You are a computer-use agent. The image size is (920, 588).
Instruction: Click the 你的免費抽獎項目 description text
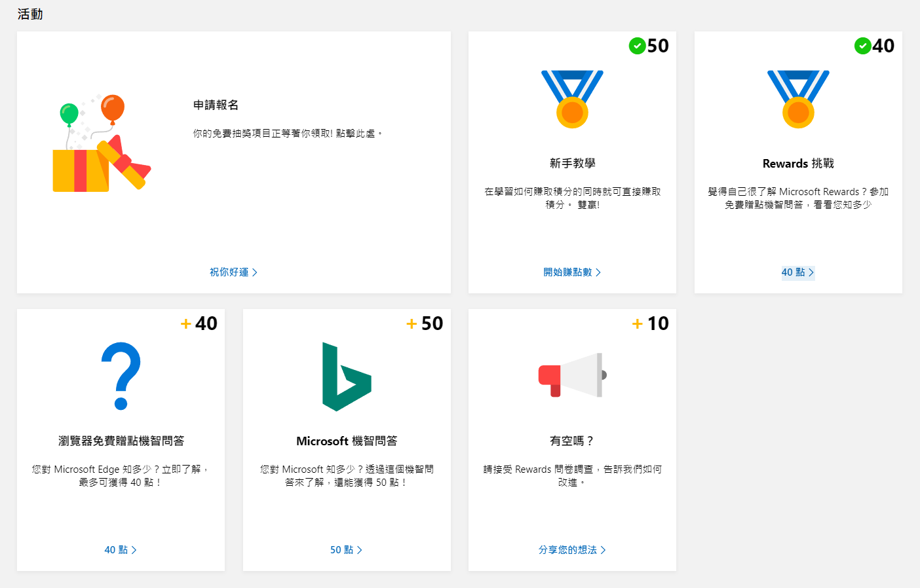[288, 134]
